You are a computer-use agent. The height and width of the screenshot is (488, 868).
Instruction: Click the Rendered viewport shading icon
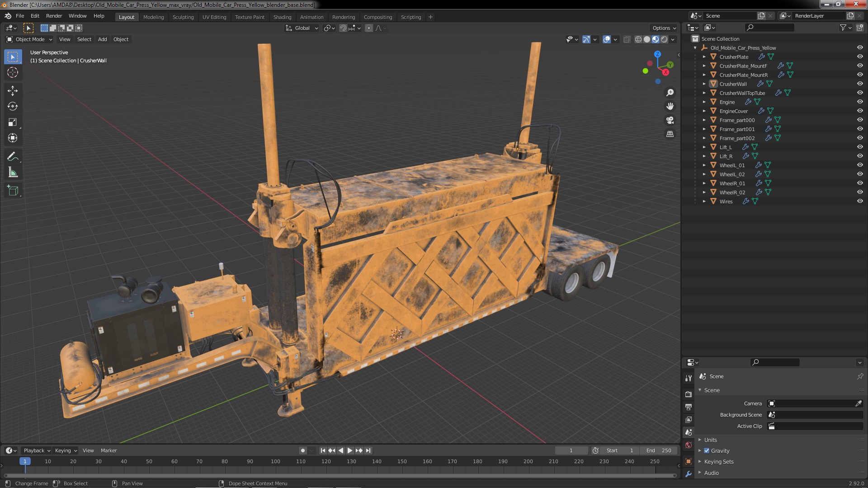663,39
